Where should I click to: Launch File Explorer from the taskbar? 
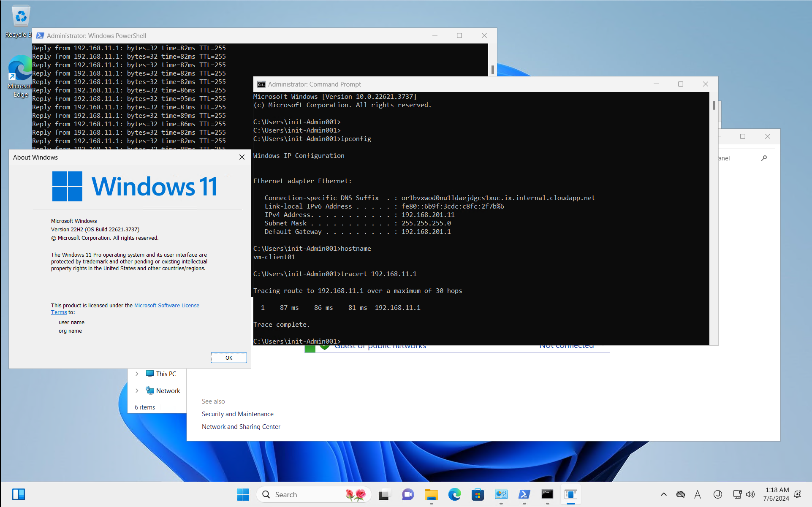click(431, 494)
